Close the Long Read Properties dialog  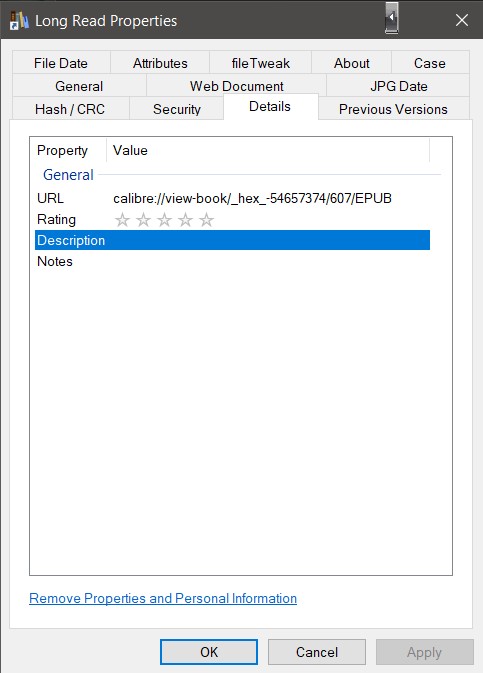coord(462,20)
